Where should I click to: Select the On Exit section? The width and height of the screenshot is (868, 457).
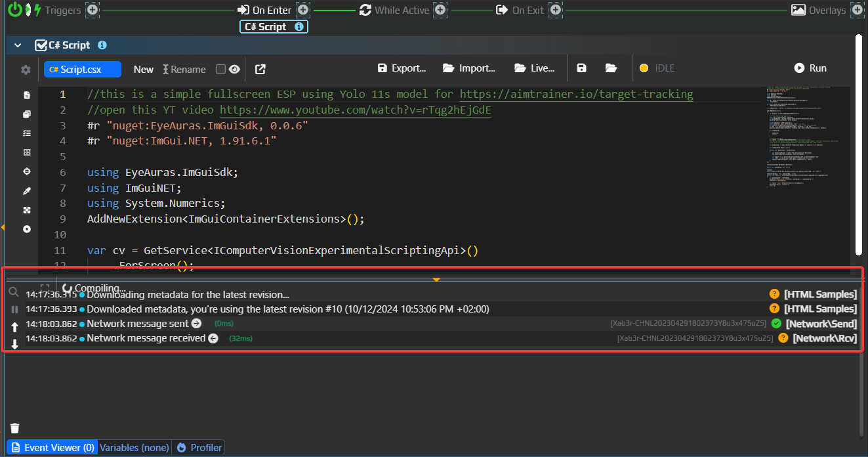[x=521, y=11]
